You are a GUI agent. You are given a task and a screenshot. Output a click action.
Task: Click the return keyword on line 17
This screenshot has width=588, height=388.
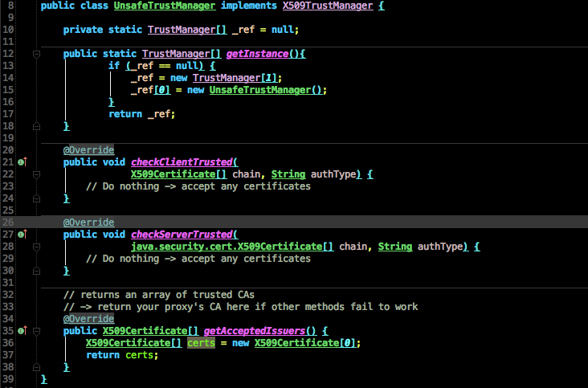125,114
